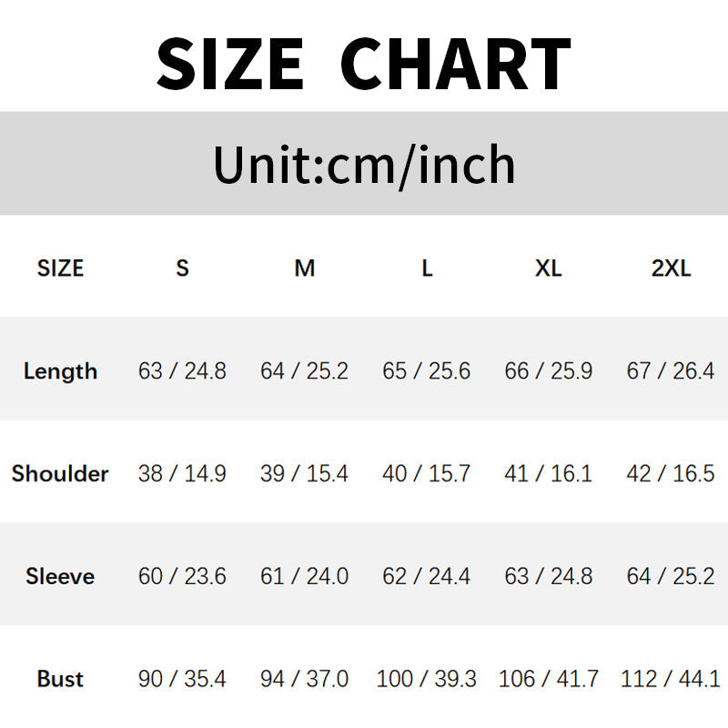Image resolution: width=728 pixels, height=728 pixels.
Task: Select the M size column header
Action: 305,268
